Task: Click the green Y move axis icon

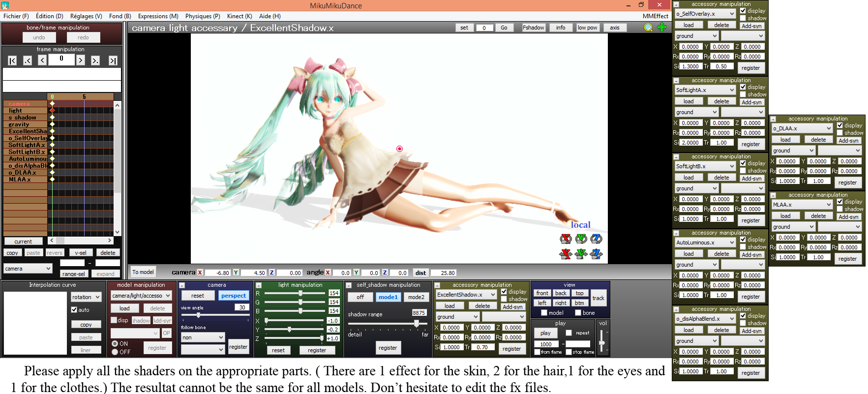Action: [x=581, y=254]
